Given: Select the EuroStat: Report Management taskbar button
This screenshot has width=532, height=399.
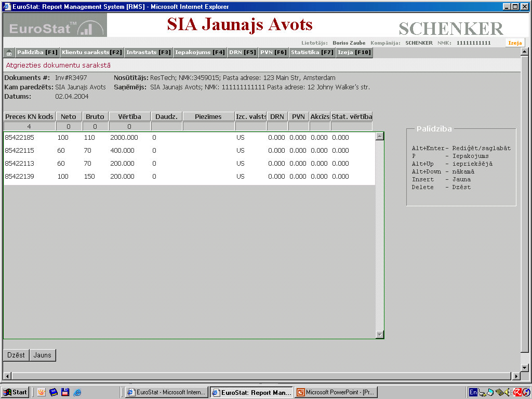Looking at the screenshot, I should point(251,392).
